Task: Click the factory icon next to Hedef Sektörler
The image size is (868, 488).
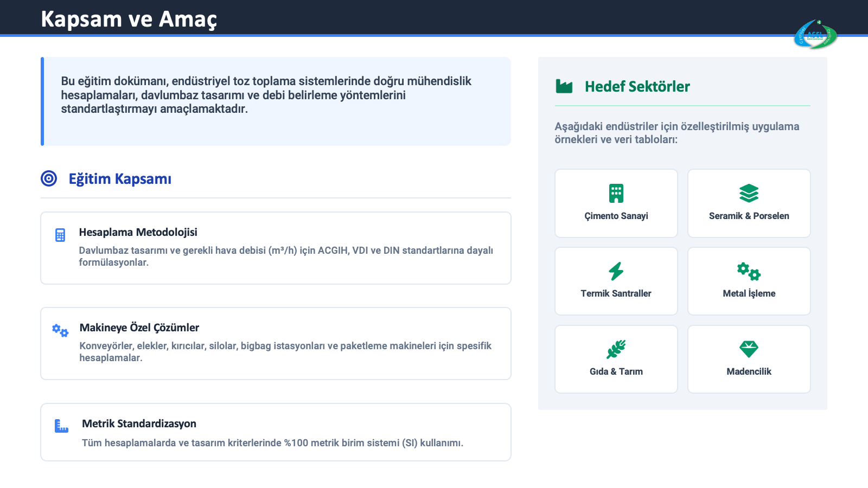Action: [564, 86]
